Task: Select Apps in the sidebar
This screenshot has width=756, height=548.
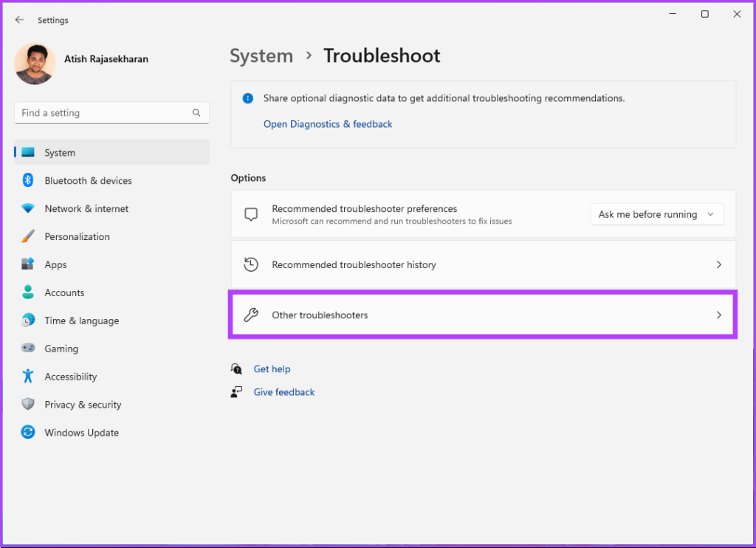Action: (55, 264)
